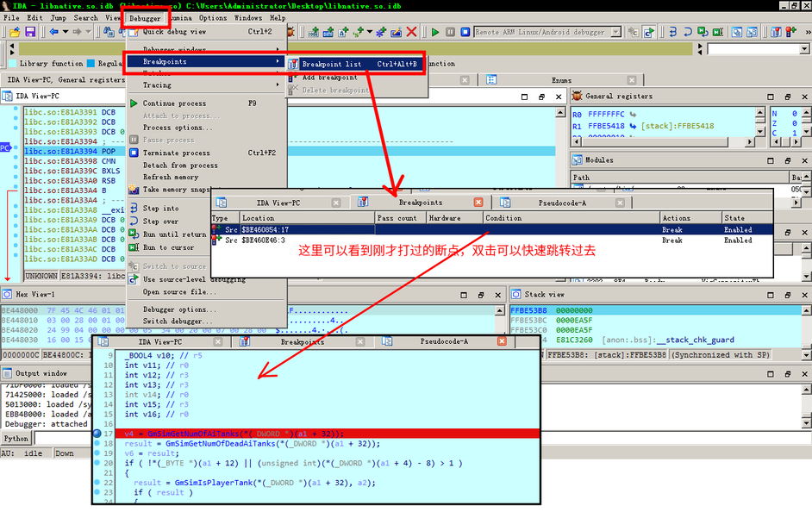Viewport: 812px width, 512px height.
Task: Open the Jump back history dropdown arrow
Action: 66,32
